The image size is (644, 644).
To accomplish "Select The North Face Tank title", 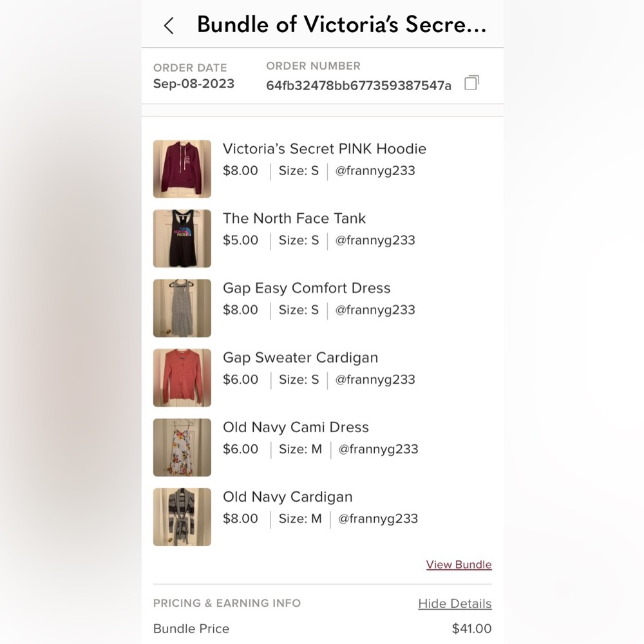I will [x=294, y=218].
